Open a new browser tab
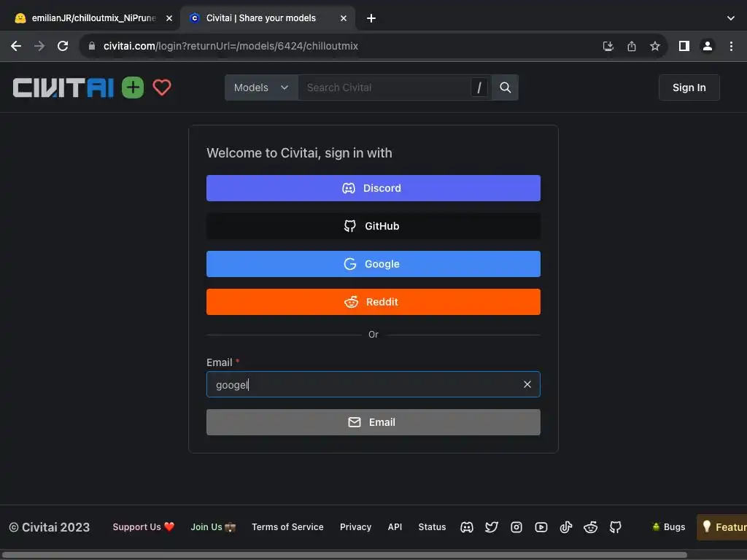Viewport: 747px width, 560px height. (x=371, y=18)
